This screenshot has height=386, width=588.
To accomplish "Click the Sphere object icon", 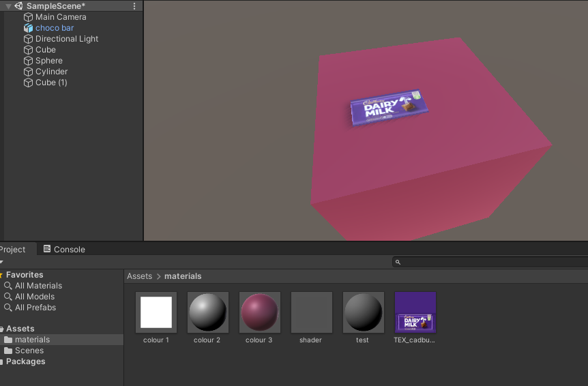I will point(28,61).
